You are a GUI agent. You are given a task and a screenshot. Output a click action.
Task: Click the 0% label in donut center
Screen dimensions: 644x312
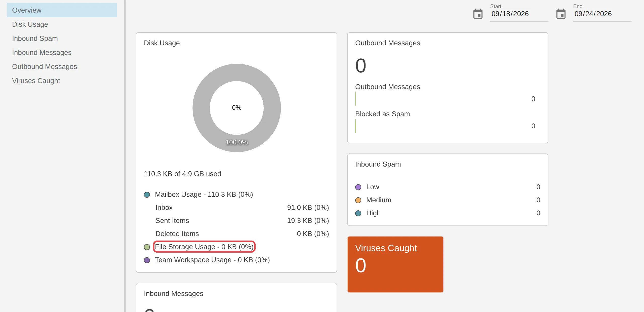point(236,108)
